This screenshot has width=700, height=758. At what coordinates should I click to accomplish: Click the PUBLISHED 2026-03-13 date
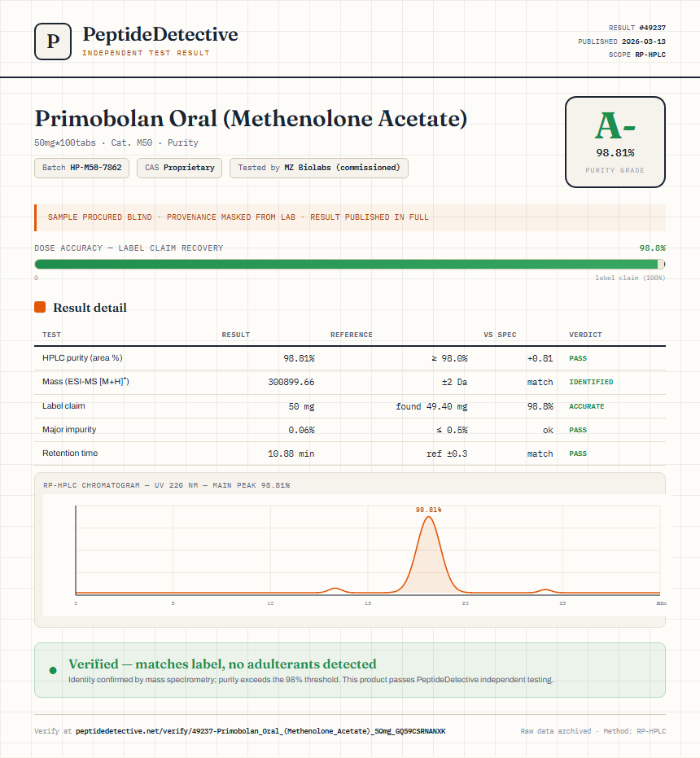click(622, 42)
